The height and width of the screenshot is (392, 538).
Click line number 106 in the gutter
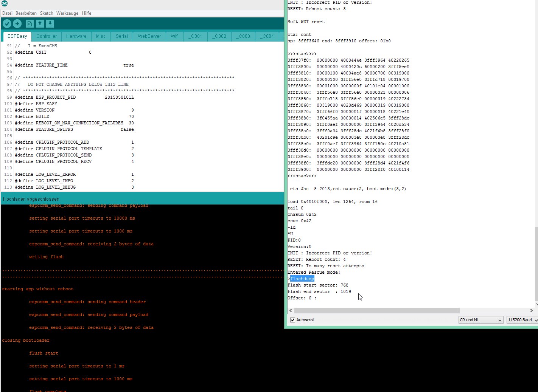pyautogui.click(x=8, y=142)
